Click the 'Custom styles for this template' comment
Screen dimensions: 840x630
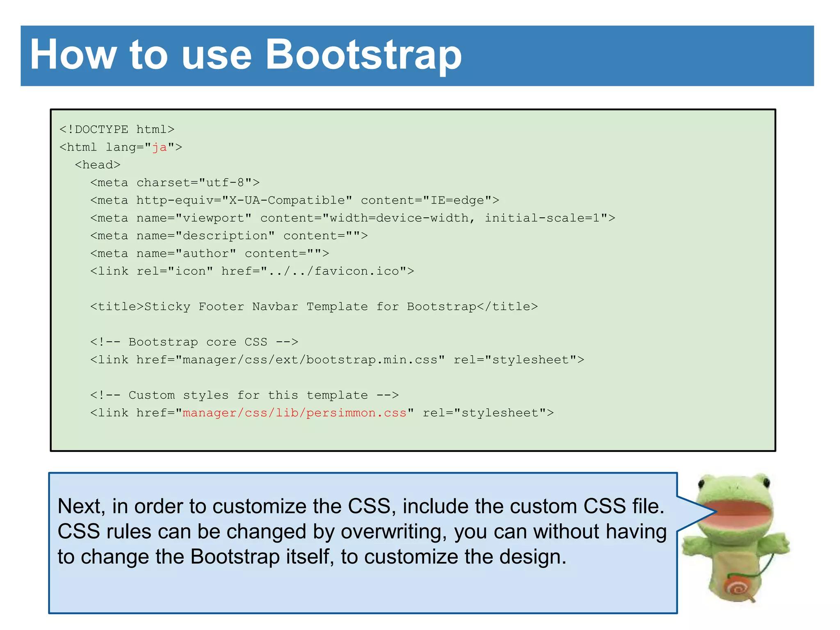coord(244,395)
